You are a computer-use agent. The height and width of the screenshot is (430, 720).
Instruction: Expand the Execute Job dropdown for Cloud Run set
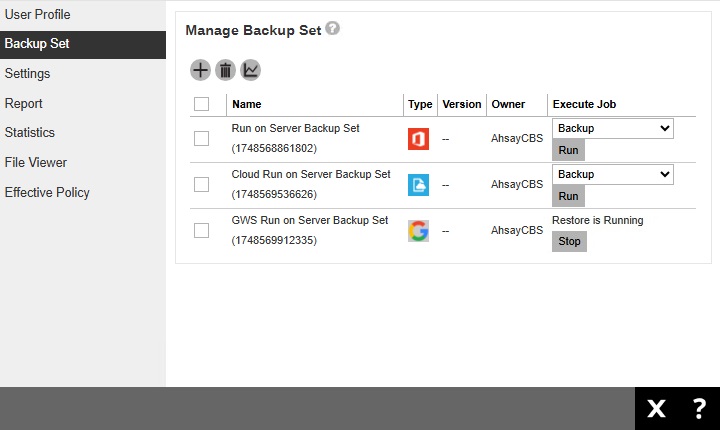(x=613, y=174)
